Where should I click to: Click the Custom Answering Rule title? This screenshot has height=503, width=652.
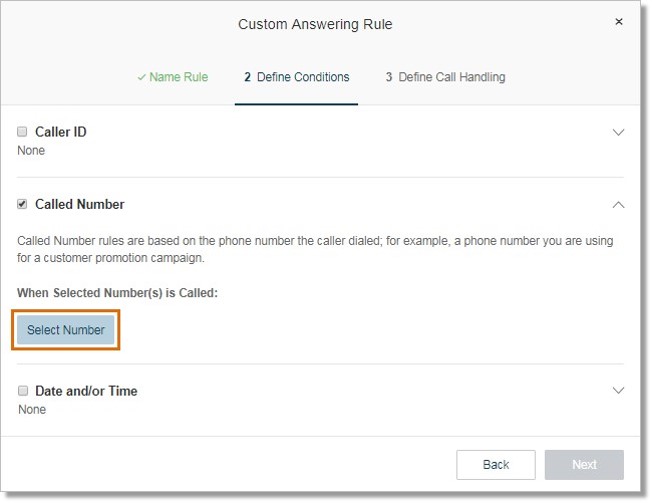pyautogui.click(x=315, y=25)
